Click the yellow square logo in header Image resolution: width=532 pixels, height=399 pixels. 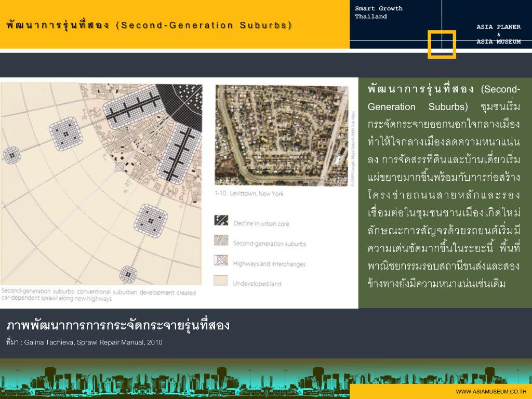(x=442, y=45)
